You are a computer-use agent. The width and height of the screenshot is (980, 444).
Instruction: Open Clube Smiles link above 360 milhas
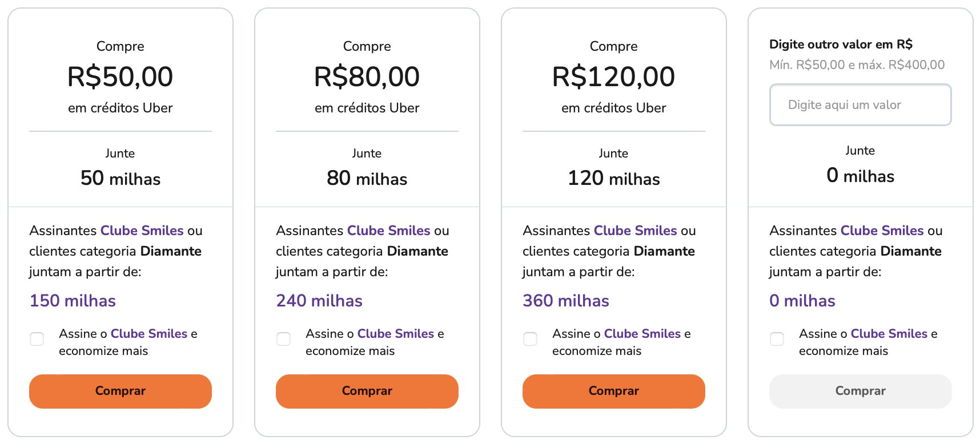pos(636,231)
